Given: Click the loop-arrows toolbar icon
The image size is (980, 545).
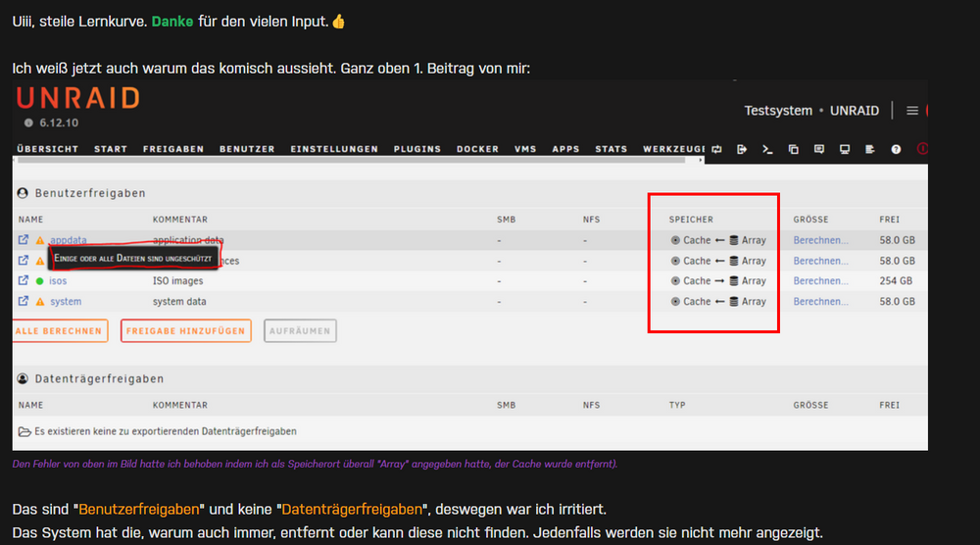Looking at the screenshot, I should tap(717, 149).
